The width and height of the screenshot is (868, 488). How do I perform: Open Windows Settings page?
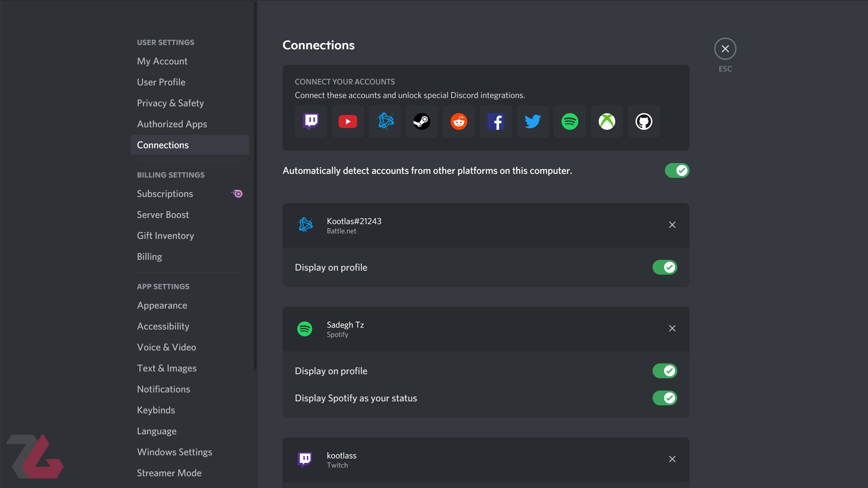click(x=190, y=452)
